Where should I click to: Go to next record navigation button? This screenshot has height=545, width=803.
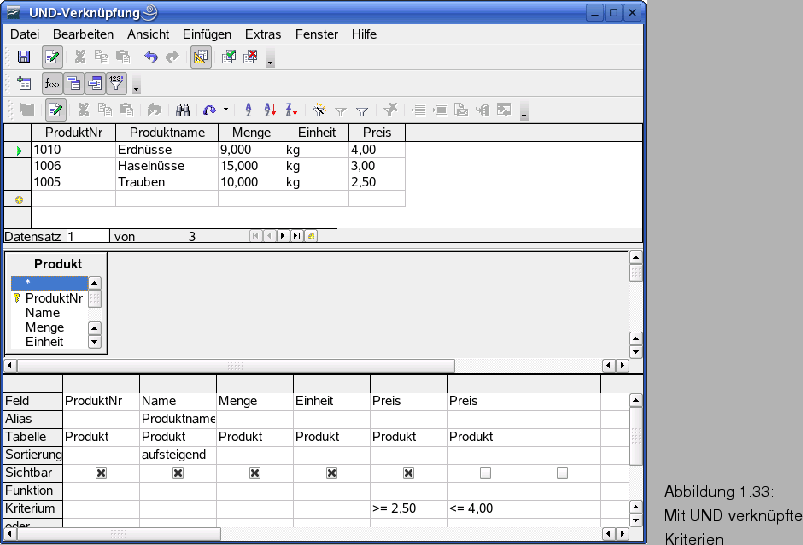[283, 236]
